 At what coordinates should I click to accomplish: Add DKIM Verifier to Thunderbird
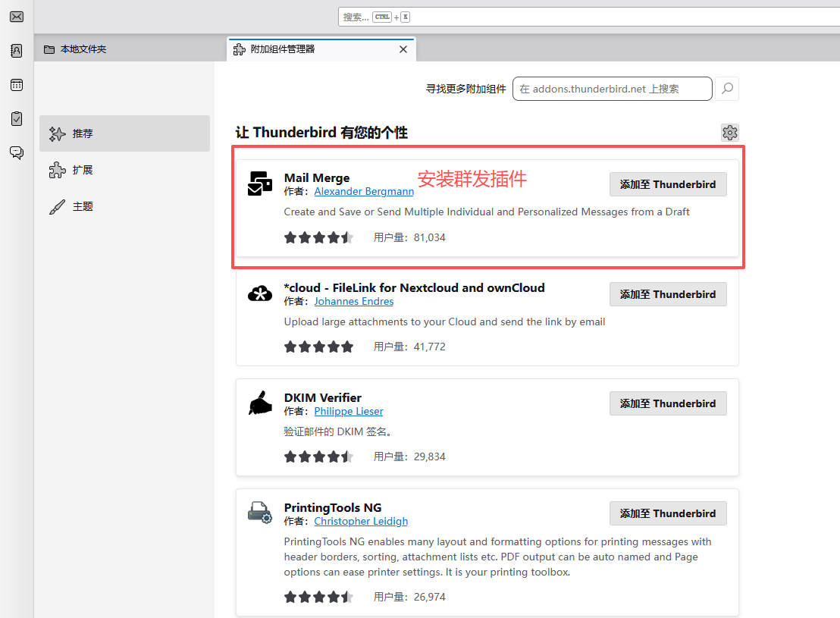tap(668, 403)
